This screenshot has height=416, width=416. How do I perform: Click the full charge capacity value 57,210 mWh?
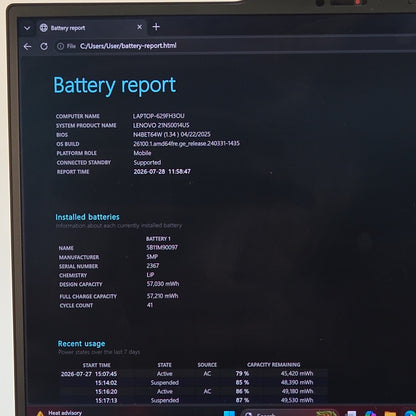click(x=163, y=296)
